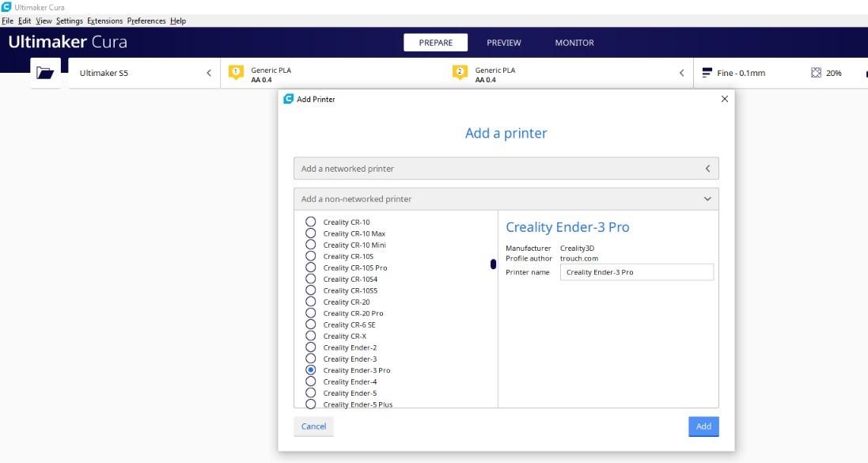Pick Creality CR-20 Pro radio button
The image size is (868, 463).
(310, 313)
